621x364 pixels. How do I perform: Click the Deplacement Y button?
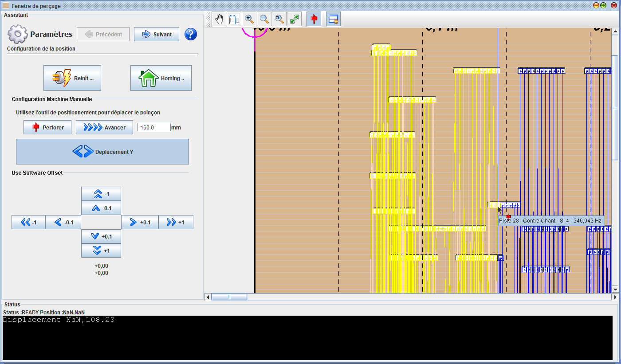[x=102, y=152]
